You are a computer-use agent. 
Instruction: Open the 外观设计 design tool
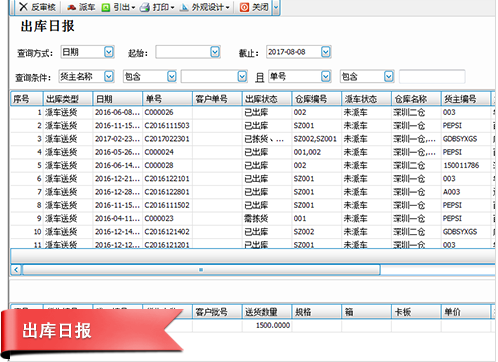205,7
